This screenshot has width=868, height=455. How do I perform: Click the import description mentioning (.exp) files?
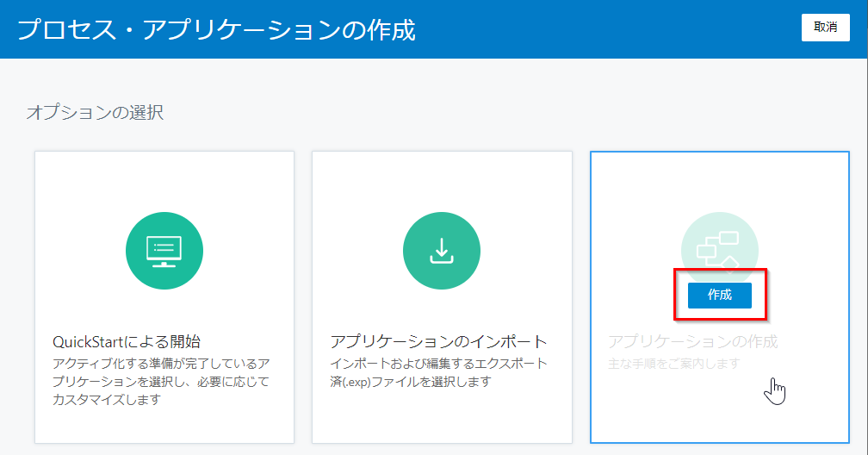pos(439,372)
